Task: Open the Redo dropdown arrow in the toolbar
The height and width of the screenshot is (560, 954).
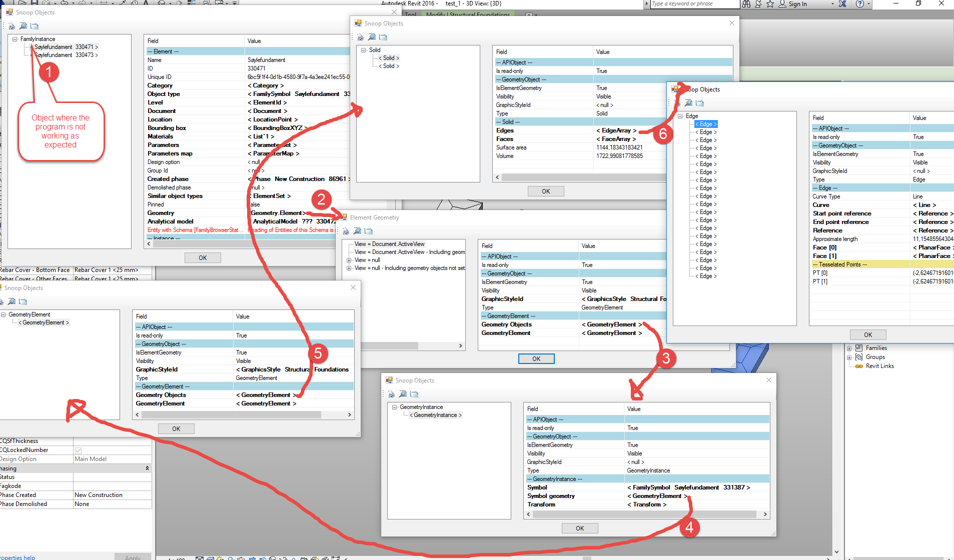Action: click(91, 2)
